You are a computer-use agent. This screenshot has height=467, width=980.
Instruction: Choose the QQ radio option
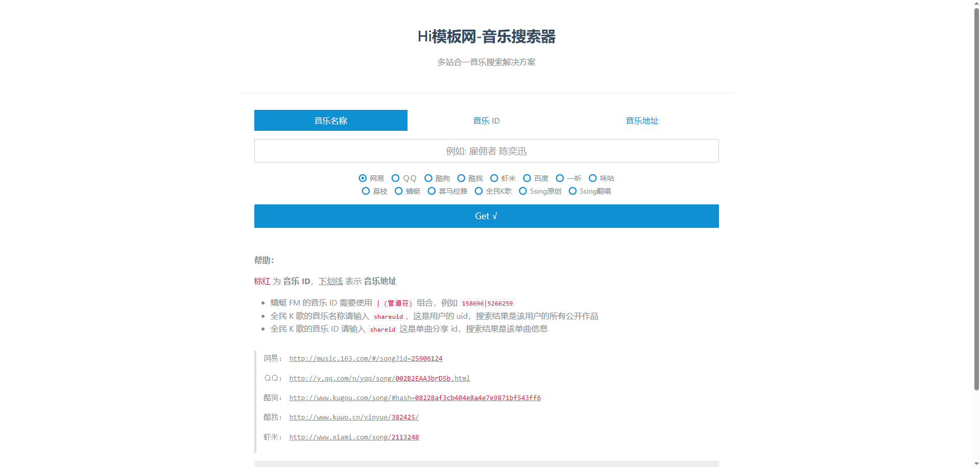click(x=395, y=178)
